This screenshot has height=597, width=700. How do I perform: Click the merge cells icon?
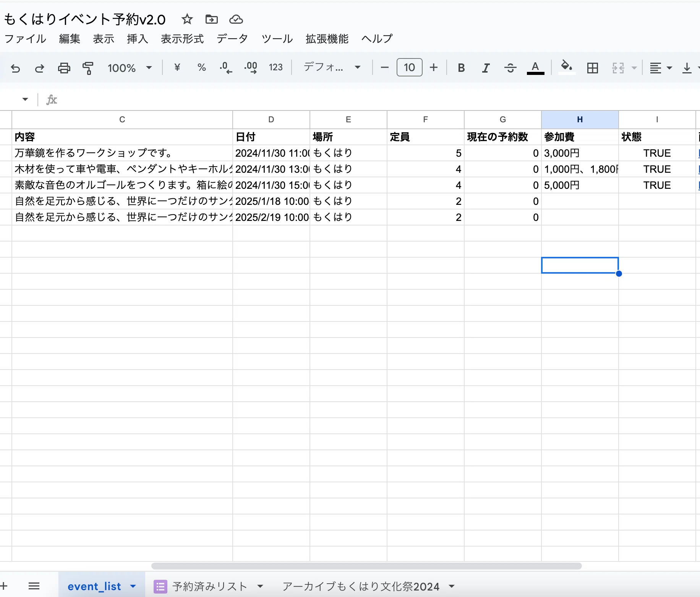click(618, 68)
